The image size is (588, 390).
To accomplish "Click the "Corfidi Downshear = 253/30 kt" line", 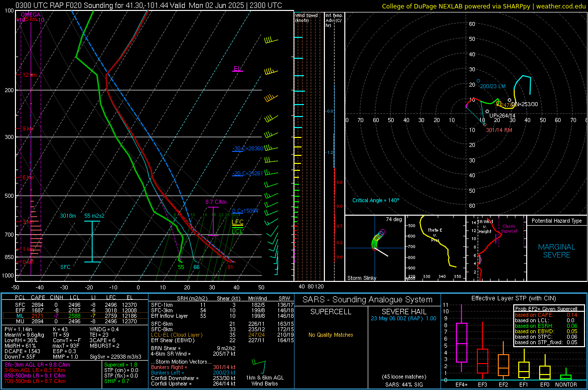I will pyautogui.click(x=193, y=378).
